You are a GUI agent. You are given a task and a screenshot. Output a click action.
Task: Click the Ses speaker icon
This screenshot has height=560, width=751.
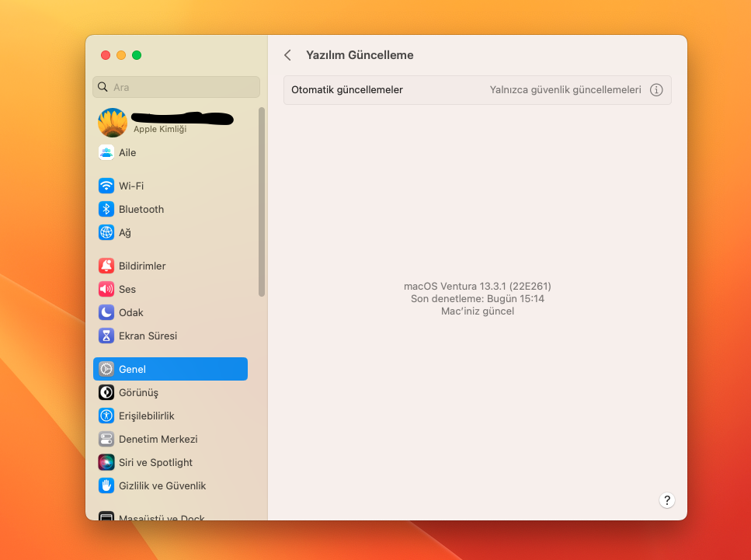click(x=106, y=289)
